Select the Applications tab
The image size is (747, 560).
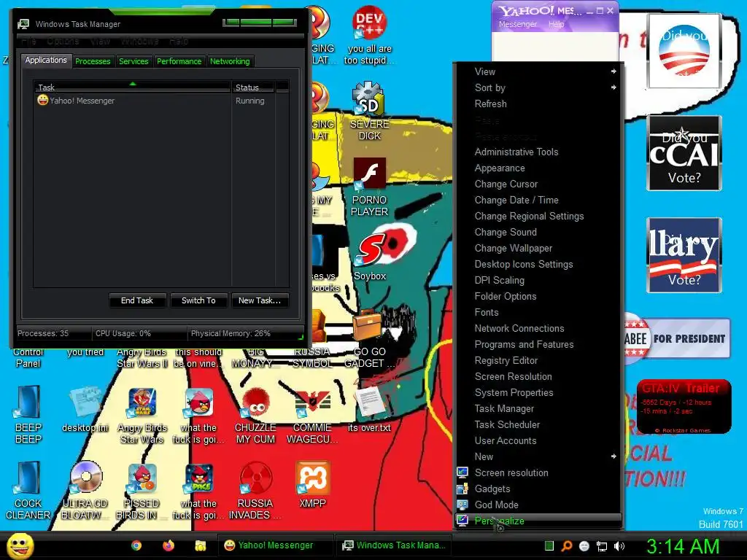pos(46,60)
